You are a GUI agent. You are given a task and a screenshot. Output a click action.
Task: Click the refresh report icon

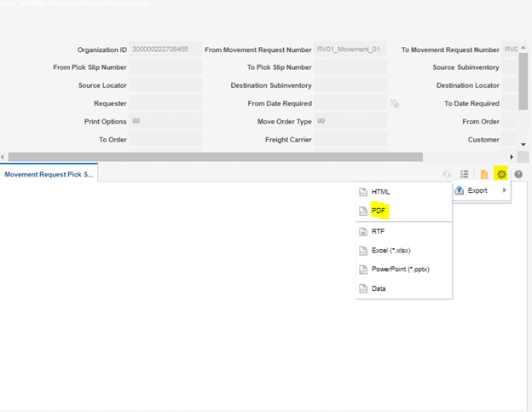(447, 174)
